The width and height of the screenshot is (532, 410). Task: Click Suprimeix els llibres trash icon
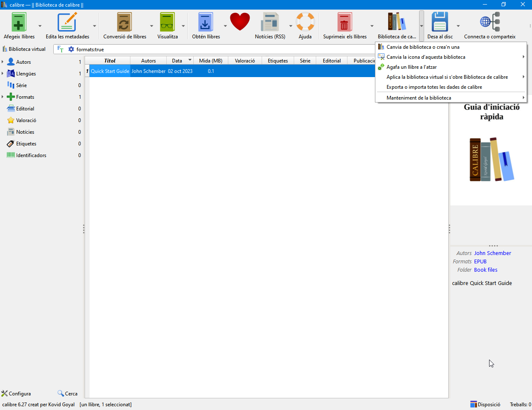345,22
